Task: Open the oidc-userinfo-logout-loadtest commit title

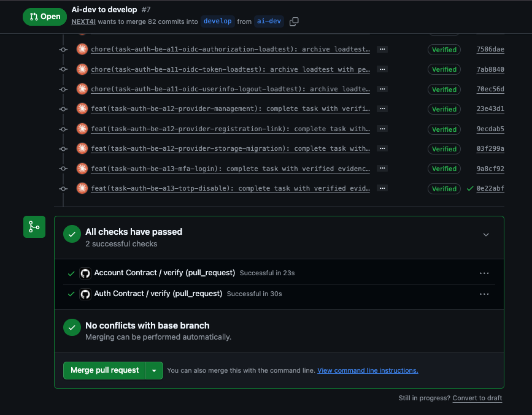Action: 230,89
